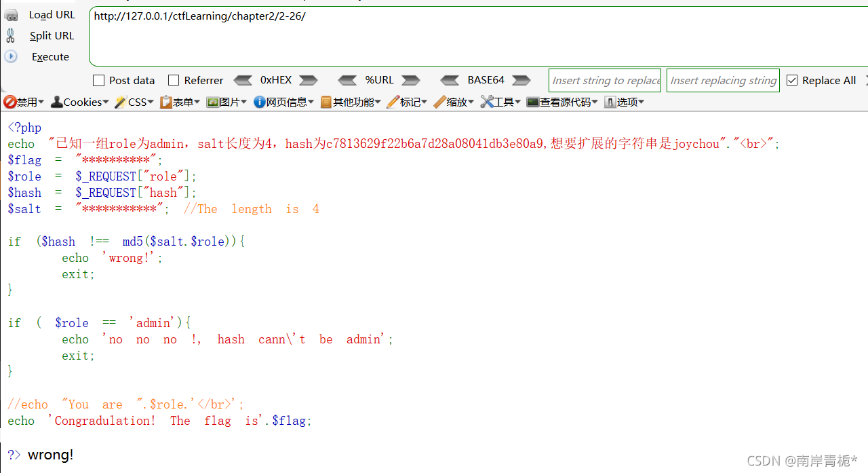868x473 pixels.
Task: Open the 选项 (Options) menu
Action: point(625,102)
